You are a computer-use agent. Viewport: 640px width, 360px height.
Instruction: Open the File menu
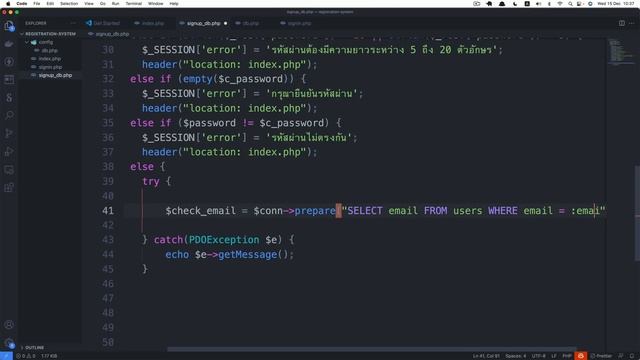coord(37,4)
